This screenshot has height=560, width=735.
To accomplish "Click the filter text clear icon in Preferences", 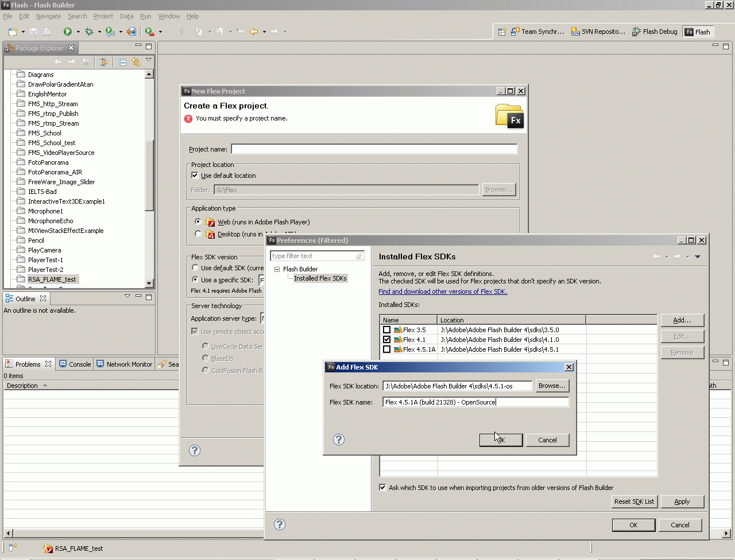I will (x=359, y=256).
